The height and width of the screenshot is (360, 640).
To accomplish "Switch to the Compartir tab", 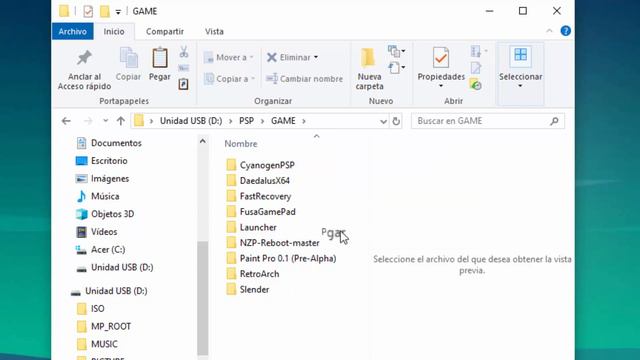I will [x=165, y=31].
